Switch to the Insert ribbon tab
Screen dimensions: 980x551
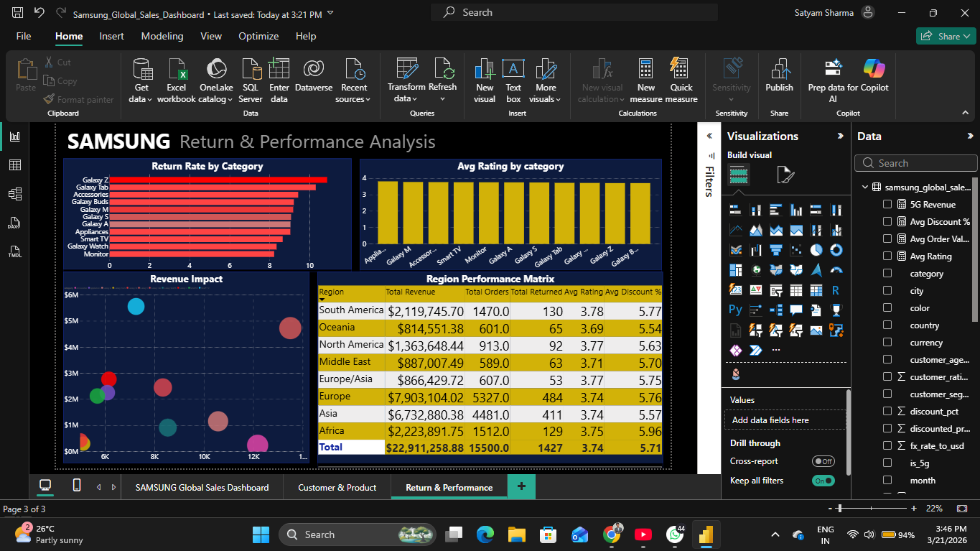tap(111, 36)
